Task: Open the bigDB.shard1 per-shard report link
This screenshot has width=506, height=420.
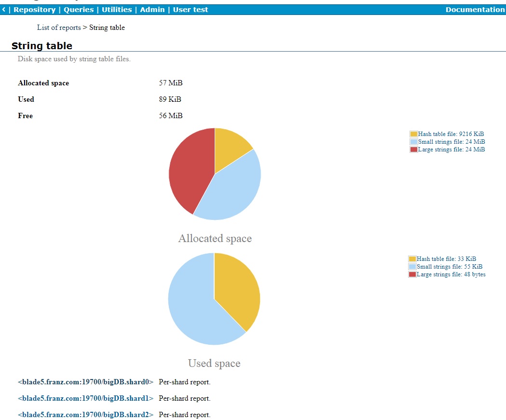Action: pyautogui.click(x=85, y=398)
